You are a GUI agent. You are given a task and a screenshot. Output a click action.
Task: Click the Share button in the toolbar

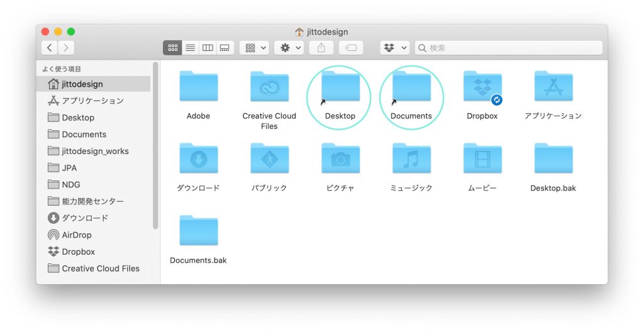321,48
